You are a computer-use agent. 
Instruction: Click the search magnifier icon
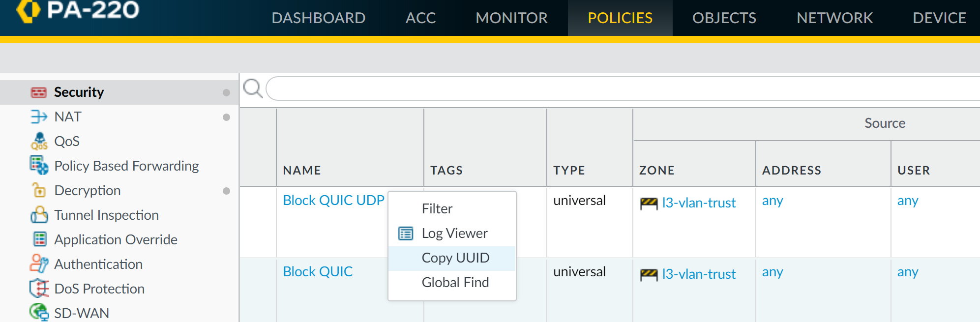253,88
